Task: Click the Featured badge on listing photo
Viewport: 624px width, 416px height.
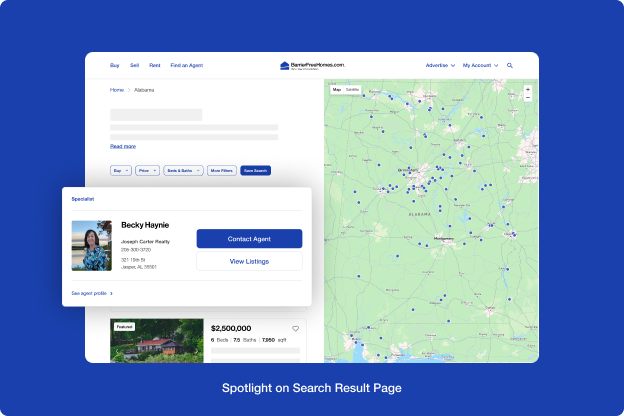Action: 124,326
